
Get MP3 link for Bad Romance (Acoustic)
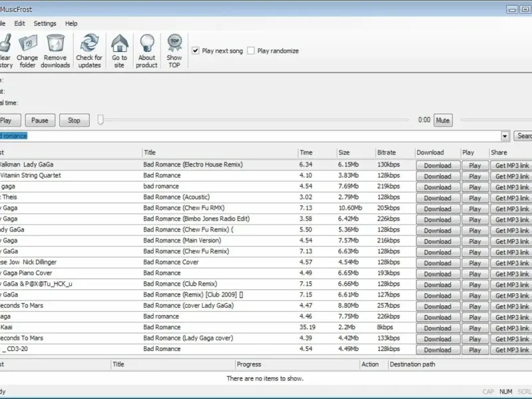pos(512,198)
